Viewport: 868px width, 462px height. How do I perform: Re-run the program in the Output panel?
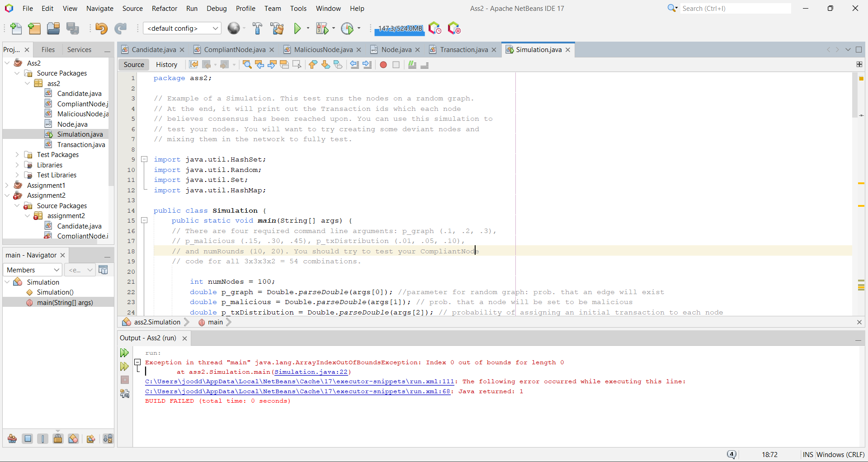pyautogui.click(x=124, y=353)
